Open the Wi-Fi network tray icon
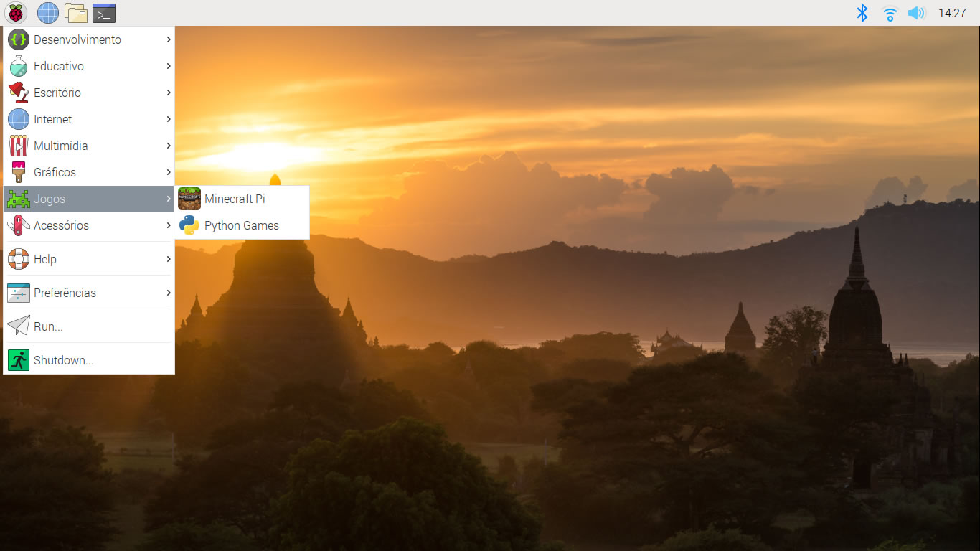The image size is (980, 551). [890, 13]
